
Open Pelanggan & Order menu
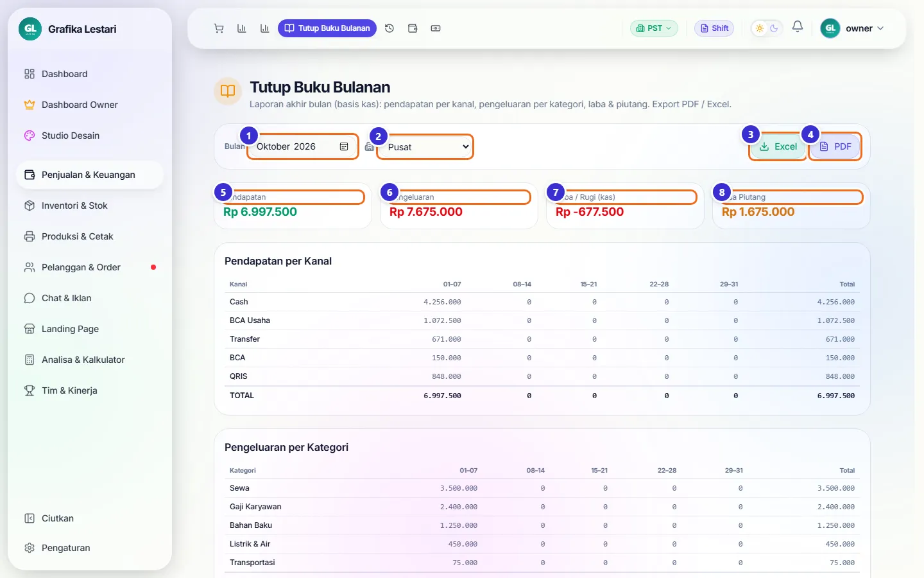coord(90,267)
